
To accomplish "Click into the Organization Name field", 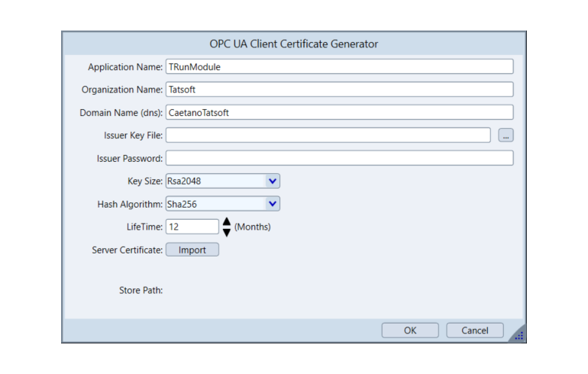I will click(x=339, y=89).
